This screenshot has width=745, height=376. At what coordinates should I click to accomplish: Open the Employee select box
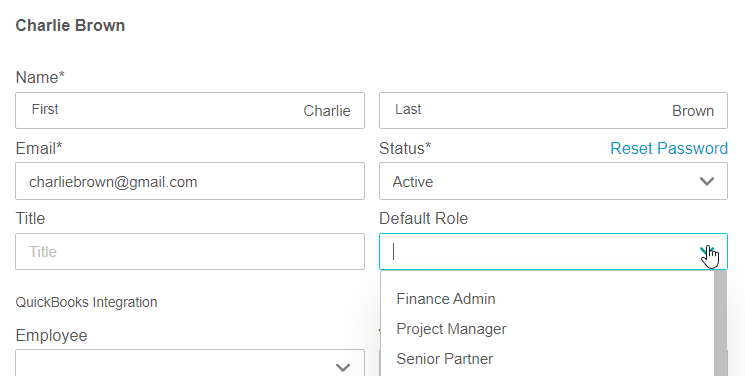tap(190, 363)
